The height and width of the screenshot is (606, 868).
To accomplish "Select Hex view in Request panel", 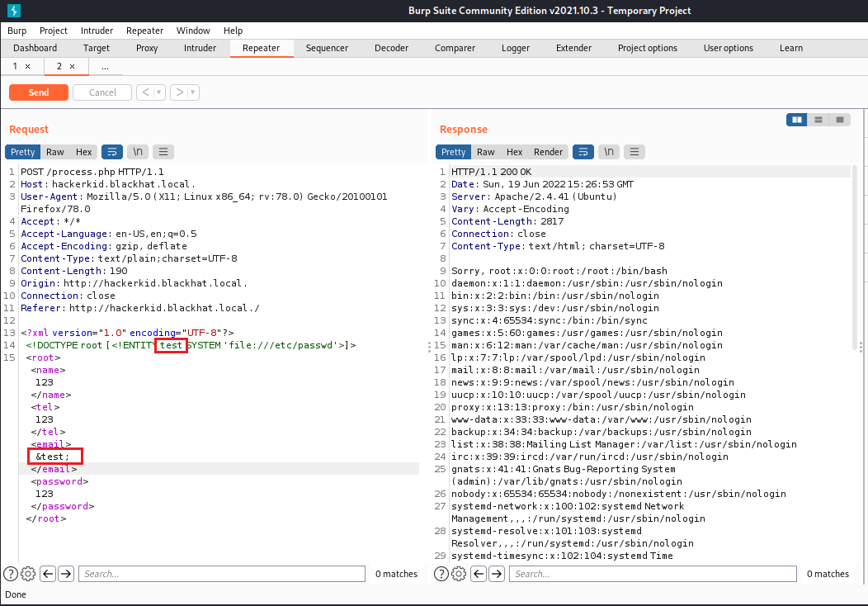I will [83, 152].
